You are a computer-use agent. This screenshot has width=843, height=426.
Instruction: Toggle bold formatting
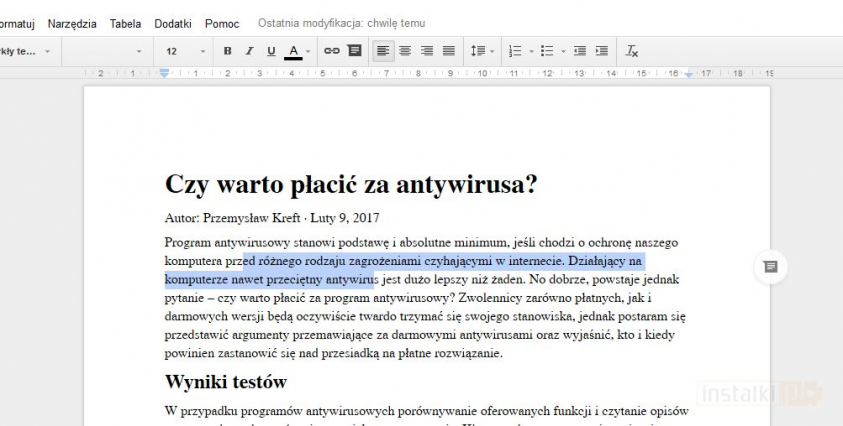click(x=228, y=51)
